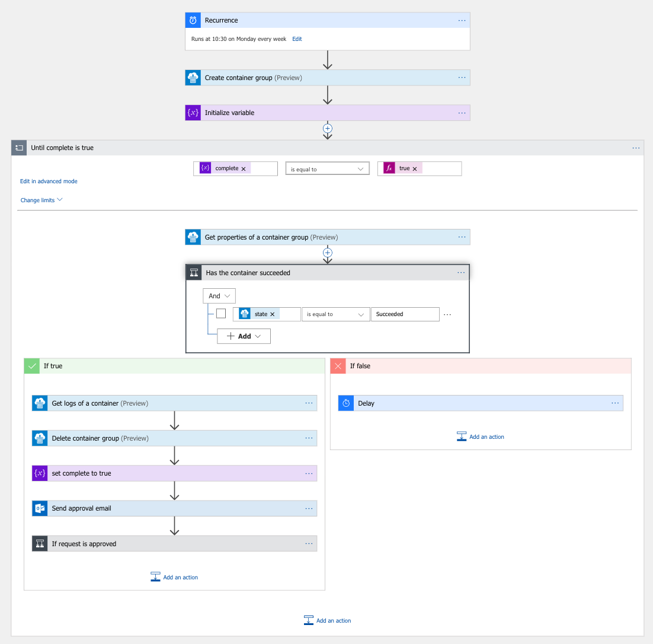Open Until complete is true ellipsis menu
653x644 pixels.
coord(636,148)
